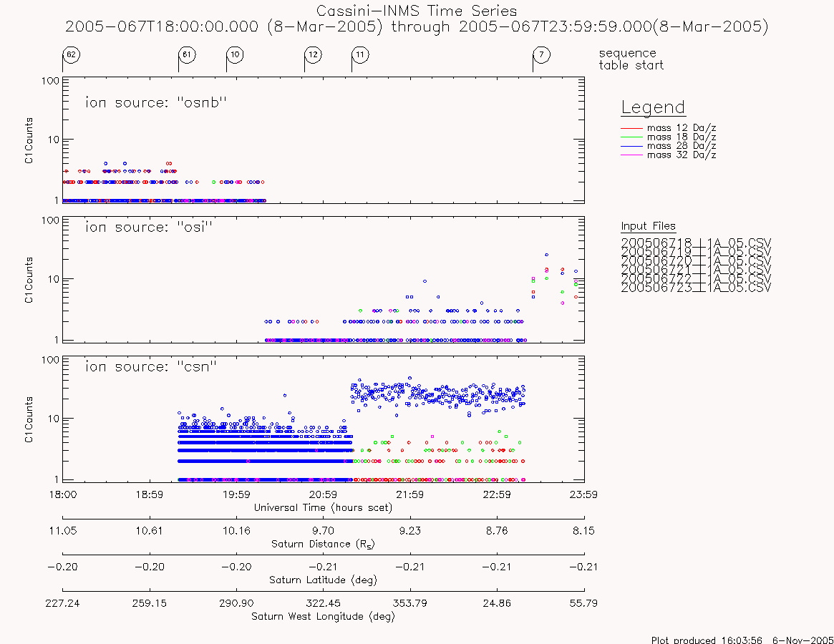
Task: Click the 'Saturn Distance (Rs)' axis title
Action: (x=324, y=544)
